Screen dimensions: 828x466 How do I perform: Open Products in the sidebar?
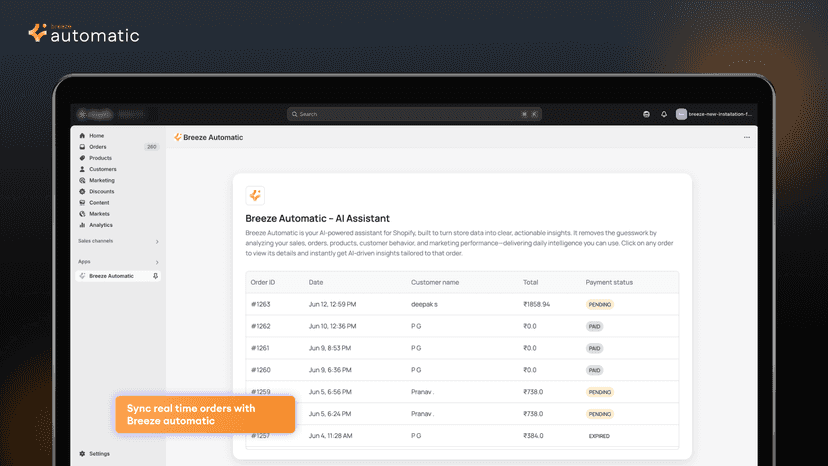point(100,158)
